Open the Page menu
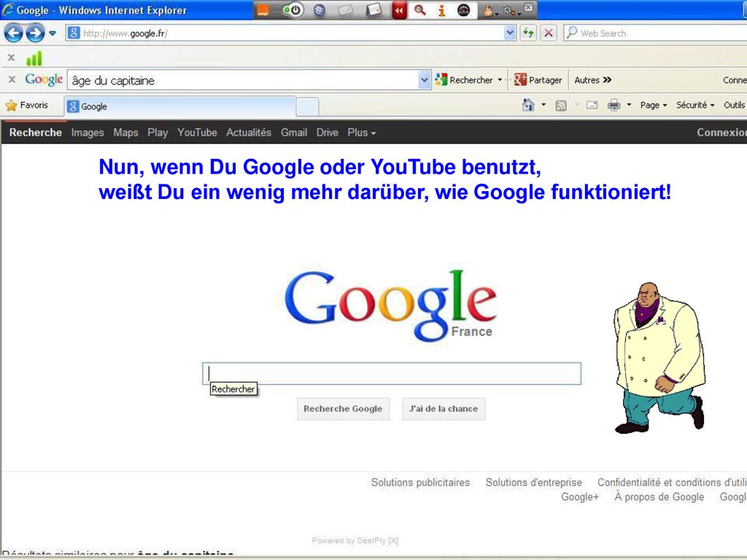The height and width of the screenshot is (560, 747). pos(653,105)
